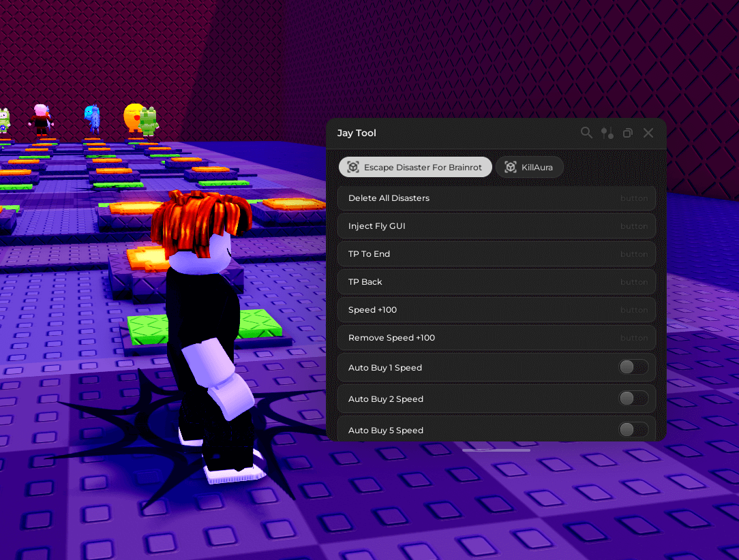739x560 pixels.
Task: Switch to the KillAura tab
Action: coord(529,167)
